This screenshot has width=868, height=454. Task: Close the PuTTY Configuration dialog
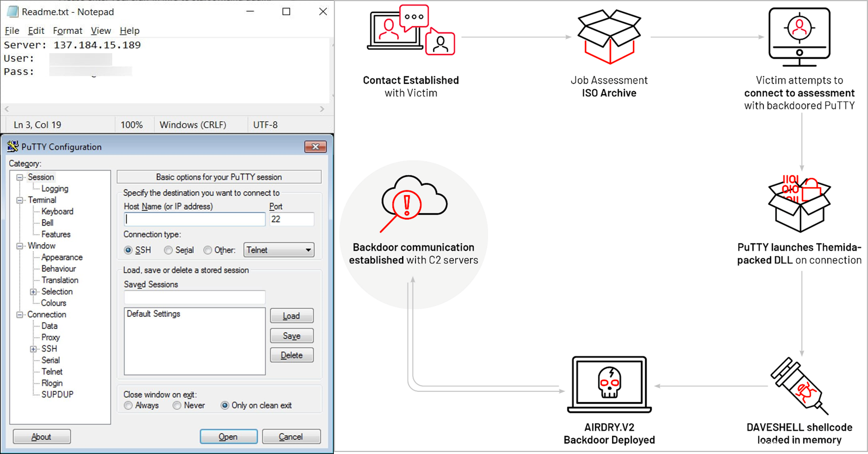(x=315, y=147)
